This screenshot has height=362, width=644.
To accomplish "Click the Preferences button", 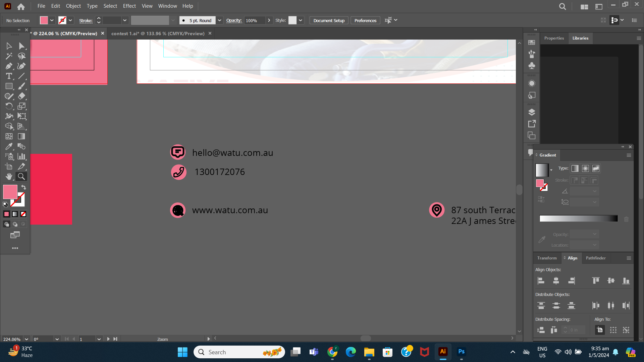I will [365, 20].
